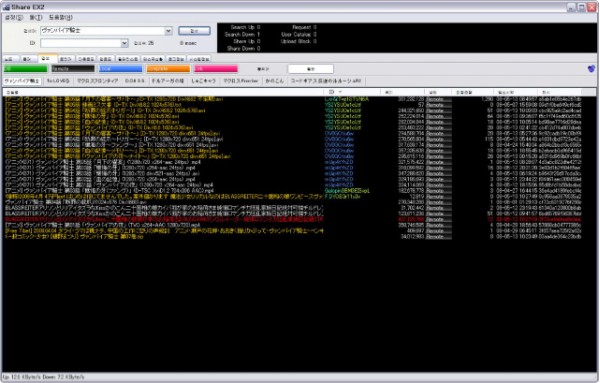Expand the ID combo box dropdown arrow
Screen dimensions: 600x383
(x=124, y=43)
